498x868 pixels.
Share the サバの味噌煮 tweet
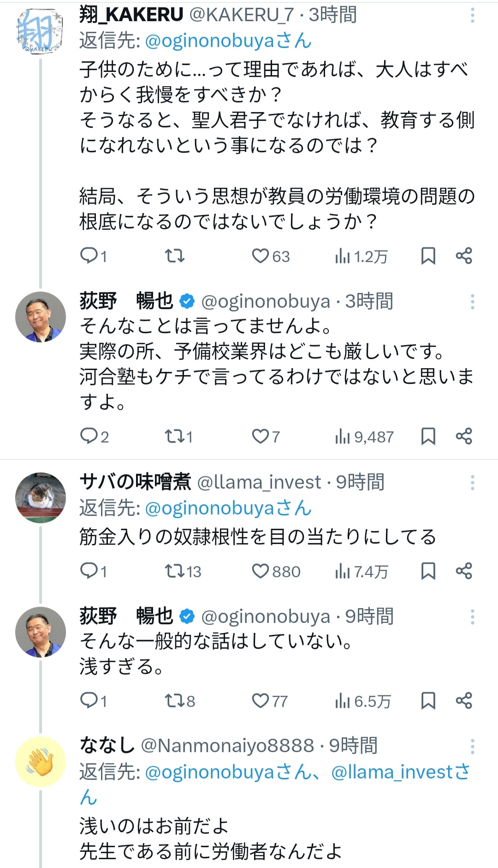coord(464,571)
